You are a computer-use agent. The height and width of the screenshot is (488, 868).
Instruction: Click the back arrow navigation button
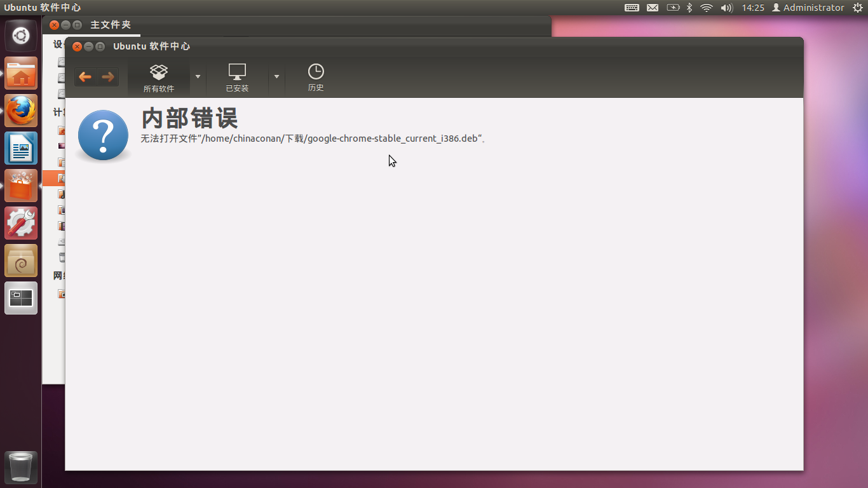click(x=85, y=78)
